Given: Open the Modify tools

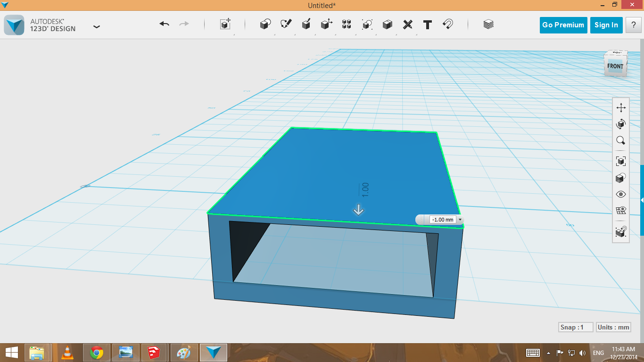Looking at the screenshot, I should (x=327, y=25).
